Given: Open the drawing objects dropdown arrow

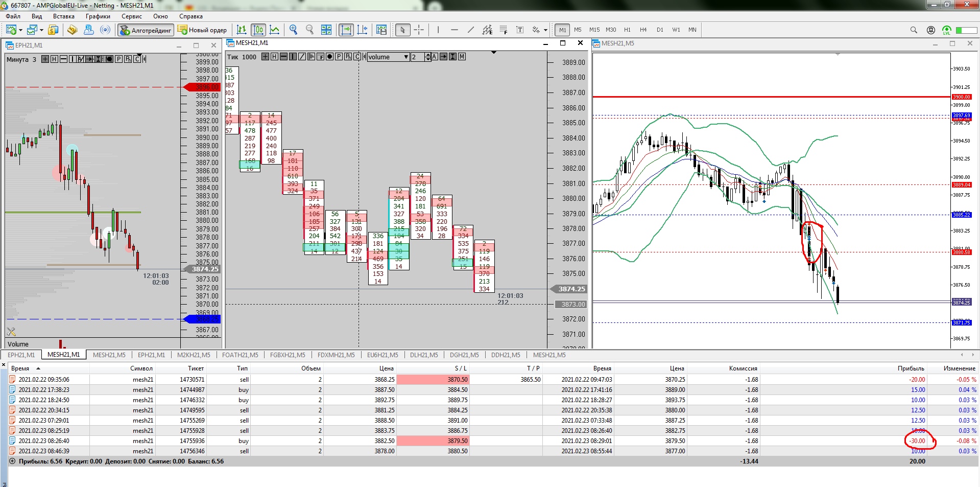Looking at the screenshot, I should point(545,30).
